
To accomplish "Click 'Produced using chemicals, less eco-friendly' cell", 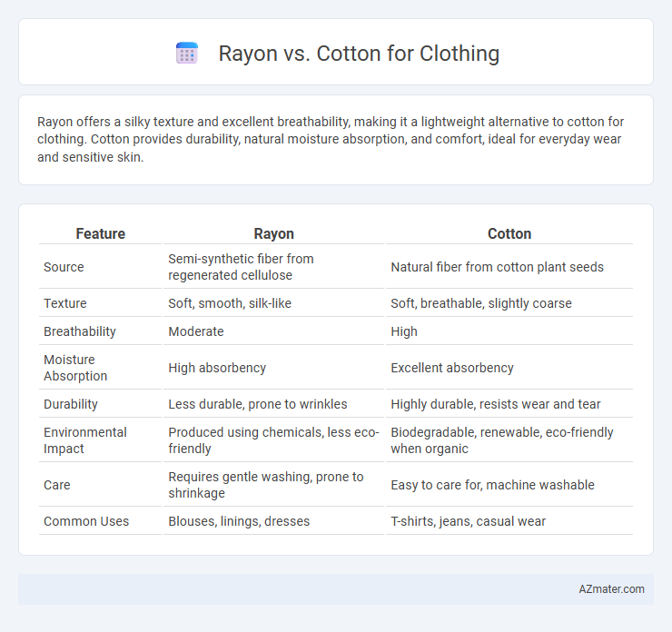I will point(274,440).
